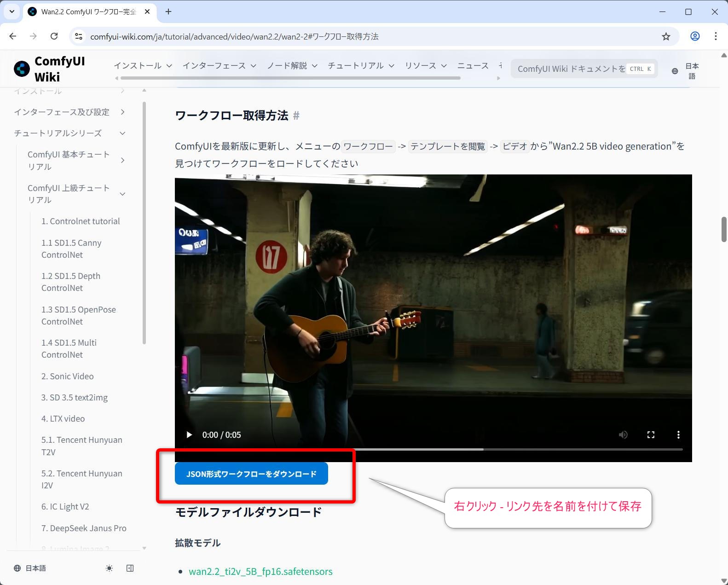Image resolution: width=728 pixels, height=585 pixels.
Task: Click the inline ビデオ code label
Action: pyautogui.click(x=514, y=146)
